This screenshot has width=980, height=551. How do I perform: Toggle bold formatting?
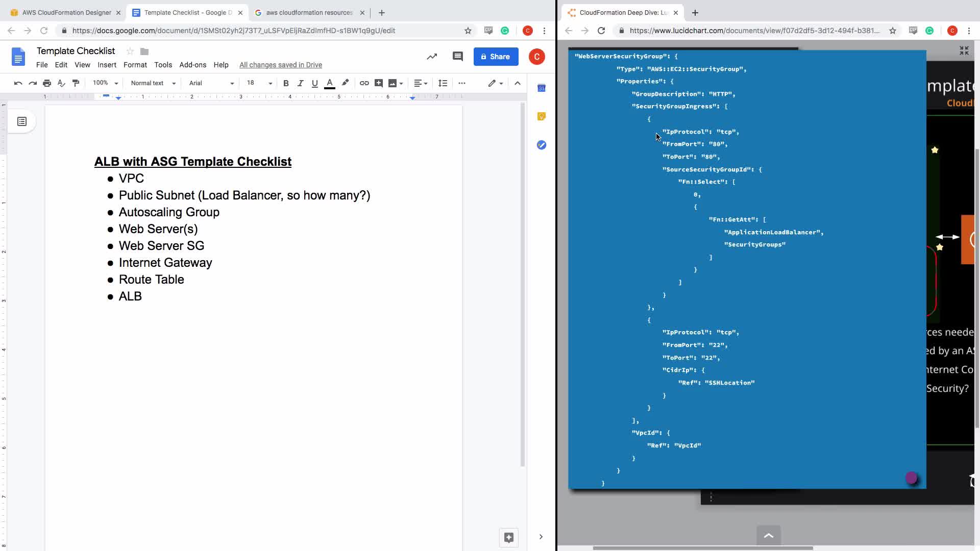286,83
